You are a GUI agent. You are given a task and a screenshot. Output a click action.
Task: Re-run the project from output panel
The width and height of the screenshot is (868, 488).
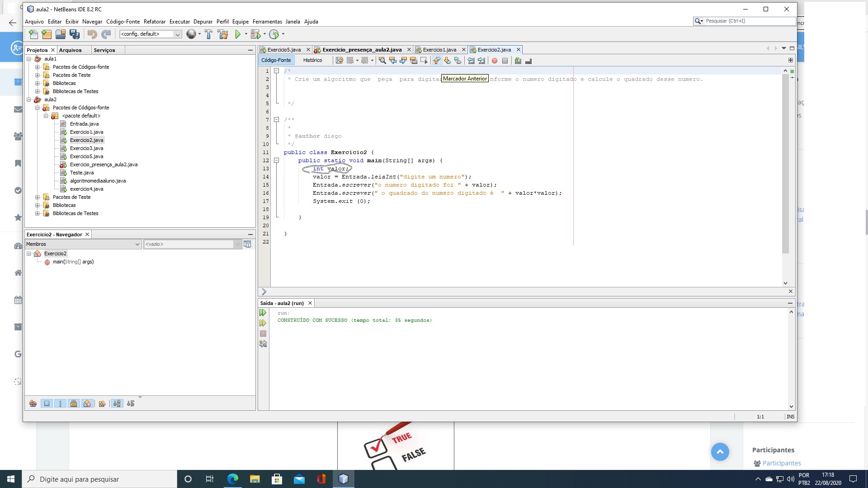coord(263,313)
